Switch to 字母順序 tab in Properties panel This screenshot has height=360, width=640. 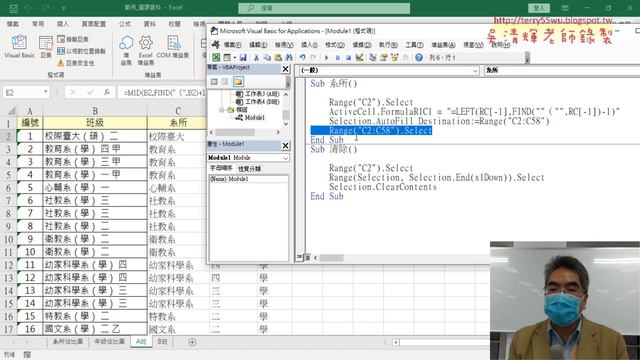click(x=221, y=168)
